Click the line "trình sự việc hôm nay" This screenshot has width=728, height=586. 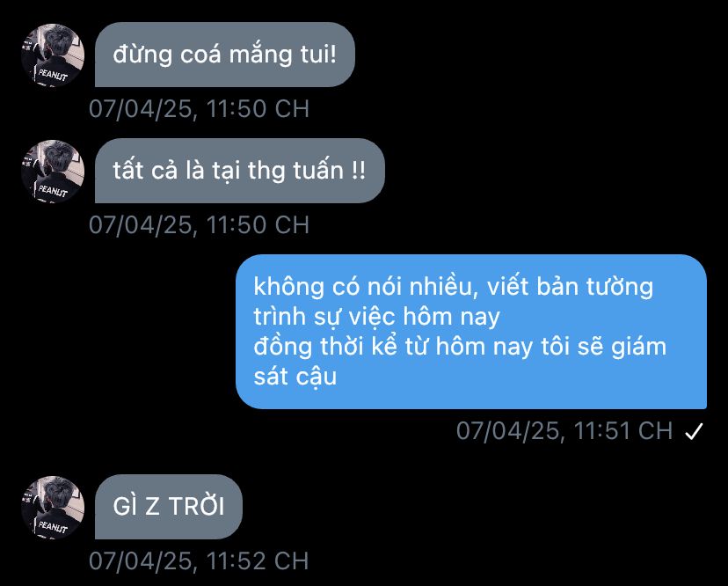pyautogui.click(x=376, y=318)
